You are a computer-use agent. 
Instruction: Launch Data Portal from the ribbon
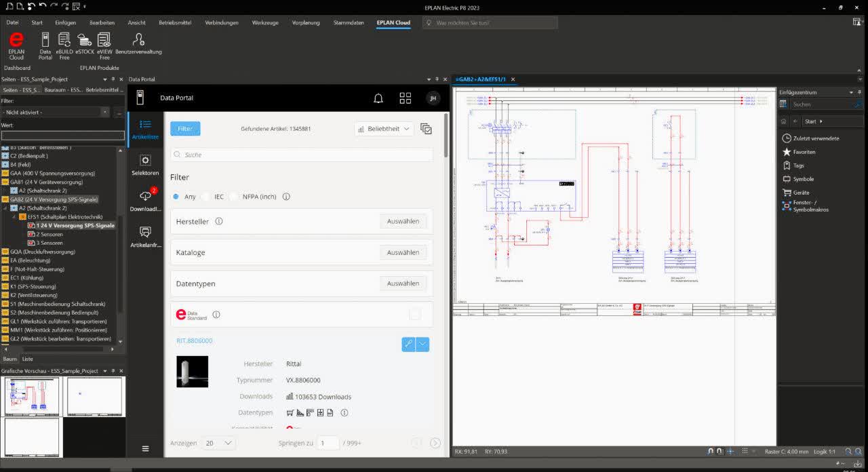point(45,45)
